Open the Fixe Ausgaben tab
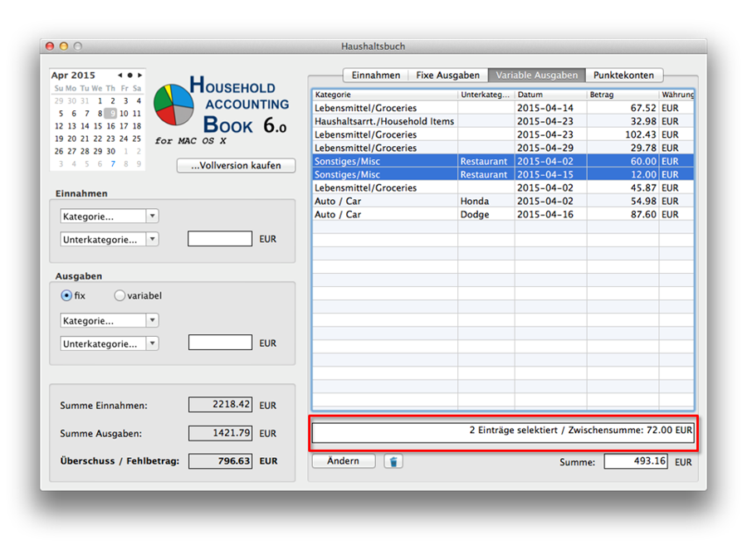Viewport: 747px width, 560px height. point(447,75)
